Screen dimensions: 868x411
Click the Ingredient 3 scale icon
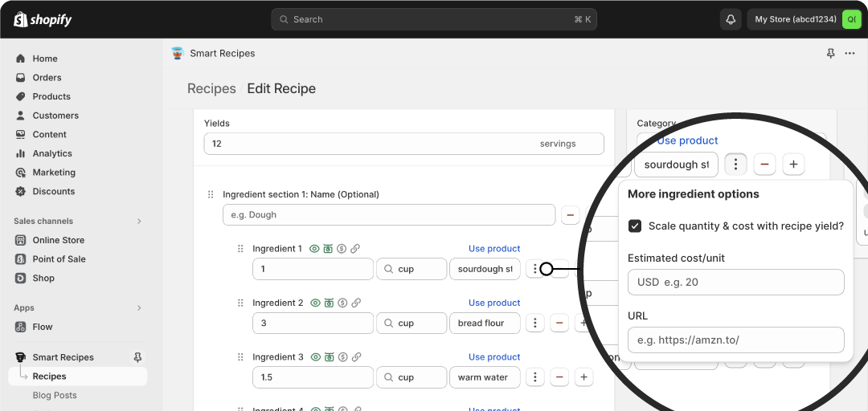(x=330, y=357)
